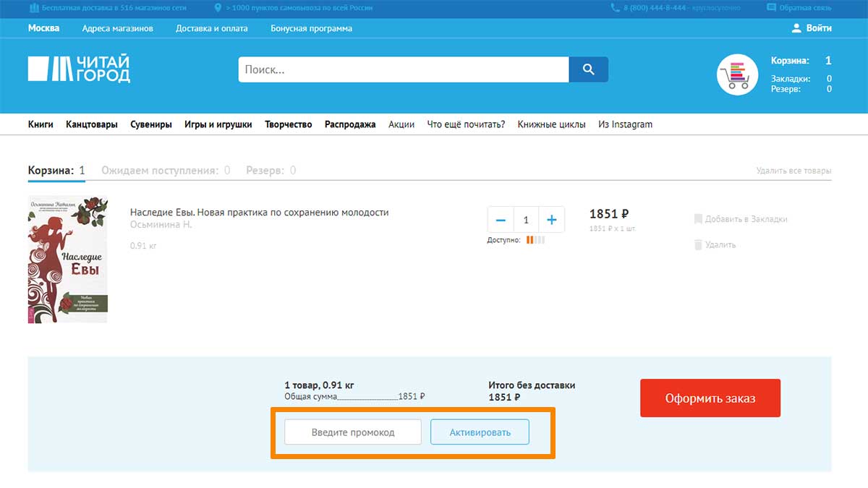Open the Книги category menu
Image resolution: width=868 pixels, height=488 pixels.
(x=41, y=124)
